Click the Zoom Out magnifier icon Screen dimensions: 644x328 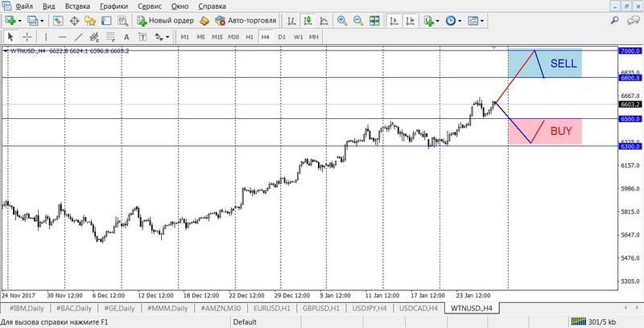point(357,20)
